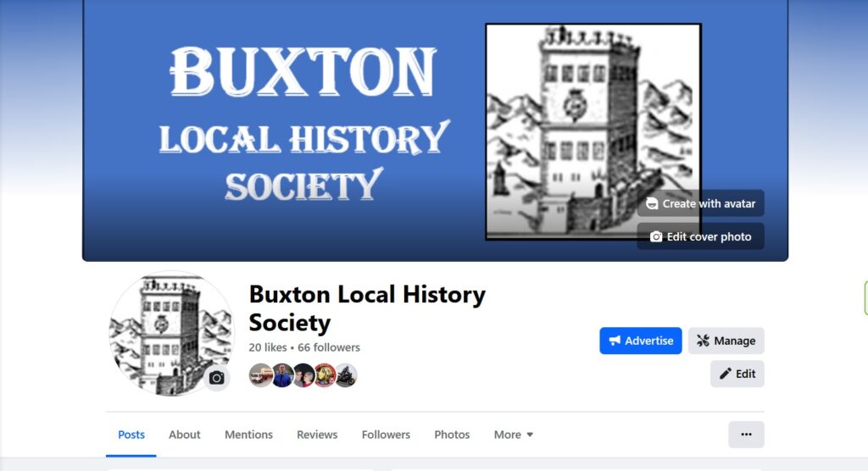Image resolution: width=868 pixels, height=471 pixels.
Task: Open the Mentions tab
Action: [248, 435]
